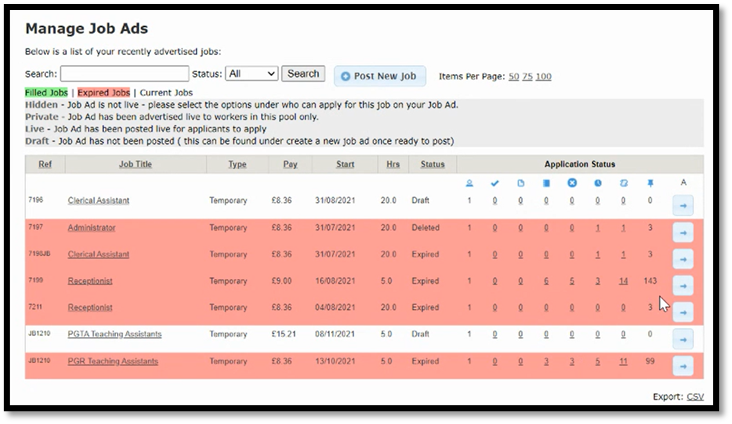This screenshot has height=424, width=732.
Task: Open arrow button for PGR Teaching Assistants
Action: click(683, 367)
